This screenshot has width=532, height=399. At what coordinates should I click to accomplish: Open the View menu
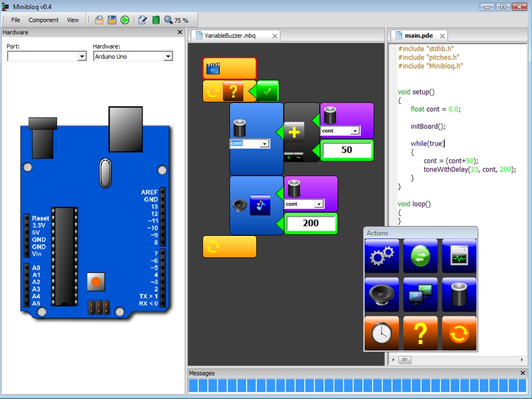[x=73, y=20]
